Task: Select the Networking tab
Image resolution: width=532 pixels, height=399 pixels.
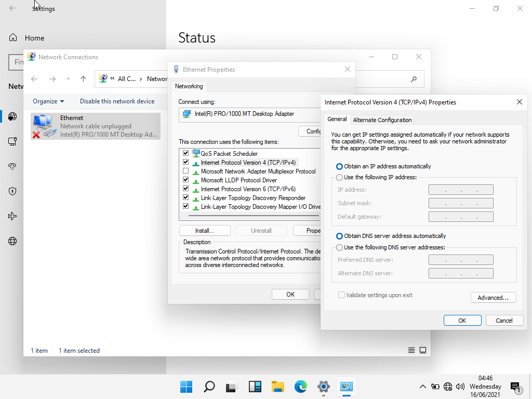Action: click(x=189, y=86)
